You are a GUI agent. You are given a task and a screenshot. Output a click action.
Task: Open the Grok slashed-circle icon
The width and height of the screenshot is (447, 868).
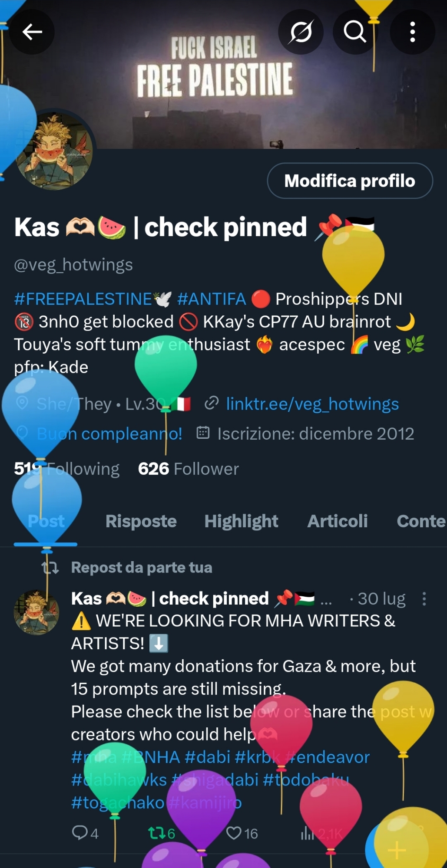(301, 32)
